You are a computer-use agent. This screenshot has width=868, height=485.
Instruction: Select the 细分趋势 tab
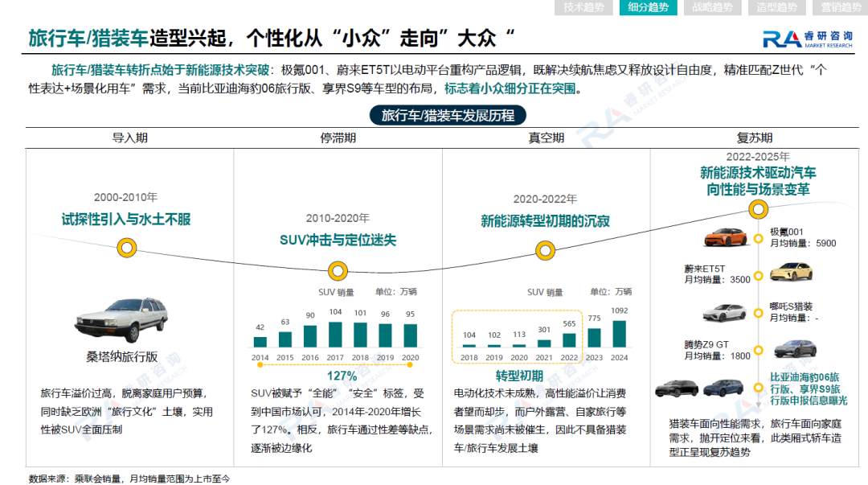649,7
